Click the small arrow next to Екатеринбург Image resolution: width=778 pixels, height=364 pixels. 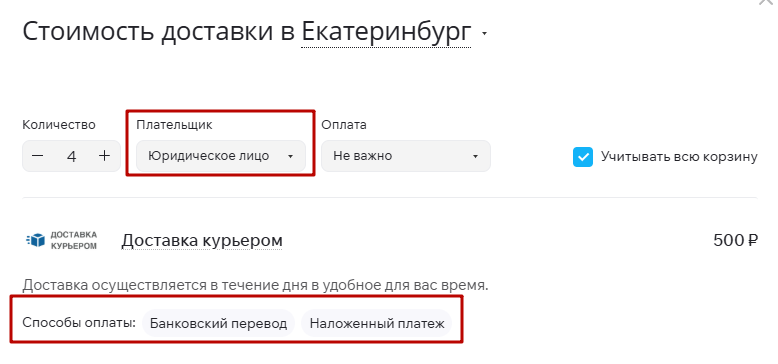485,34
